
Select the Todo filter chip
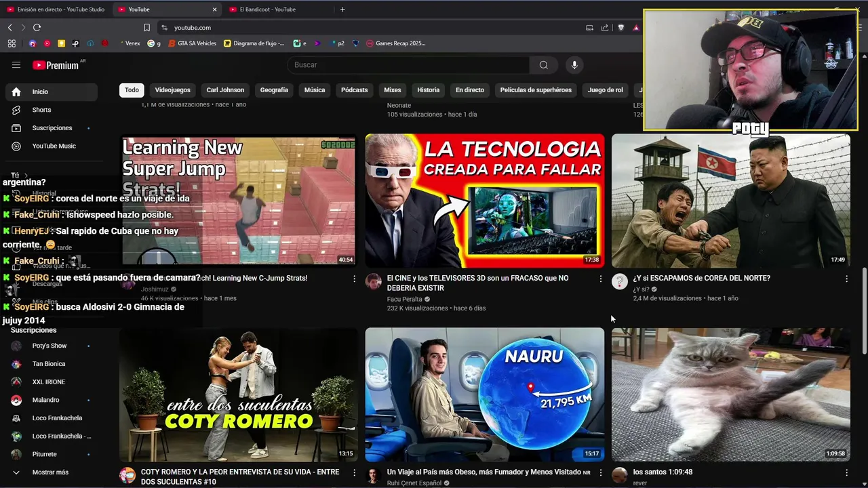point(132,90)
